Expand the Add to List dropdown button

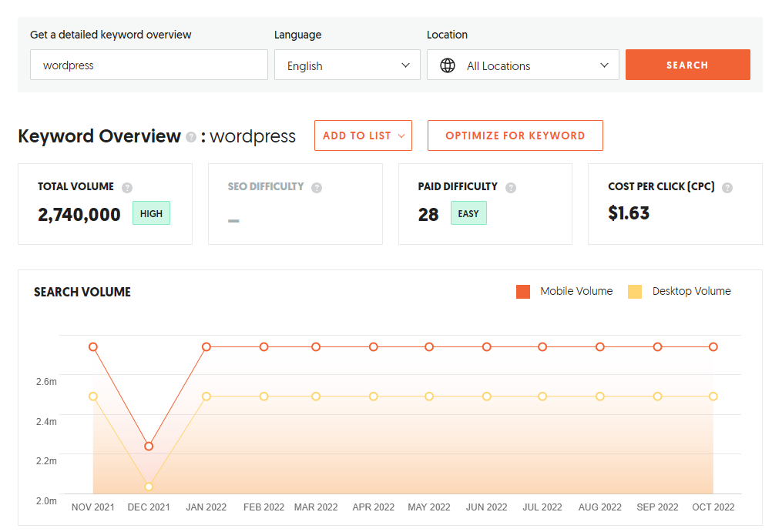364,136
